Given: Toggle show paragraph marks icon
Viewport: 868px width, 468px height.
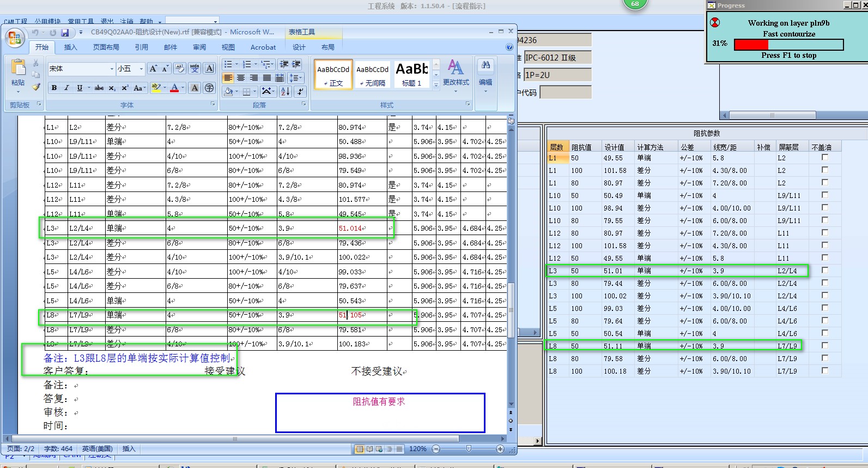Looking at the screenshot, I should (300, 92).
